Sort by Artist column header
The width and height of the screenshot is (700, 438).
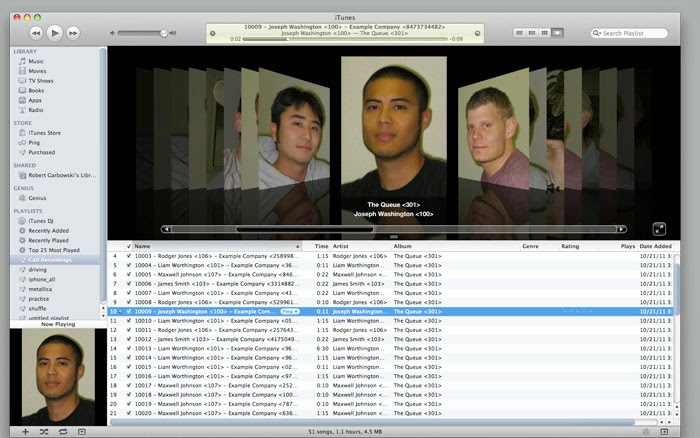(361, 246)
